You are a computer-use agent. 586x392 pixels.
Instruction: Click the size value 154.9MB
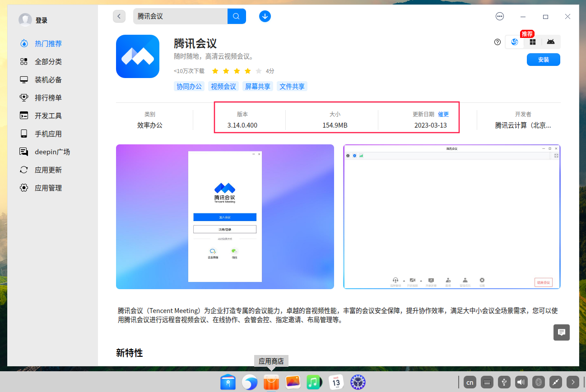pyautogui.click(x=335, y=125)
